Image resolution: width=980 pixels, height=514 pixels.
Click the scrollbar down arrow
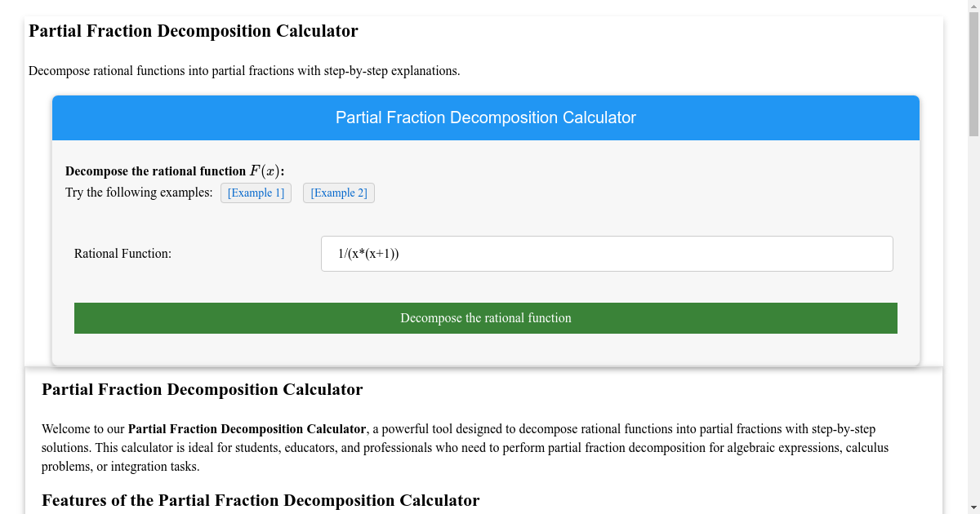(973, 507)
